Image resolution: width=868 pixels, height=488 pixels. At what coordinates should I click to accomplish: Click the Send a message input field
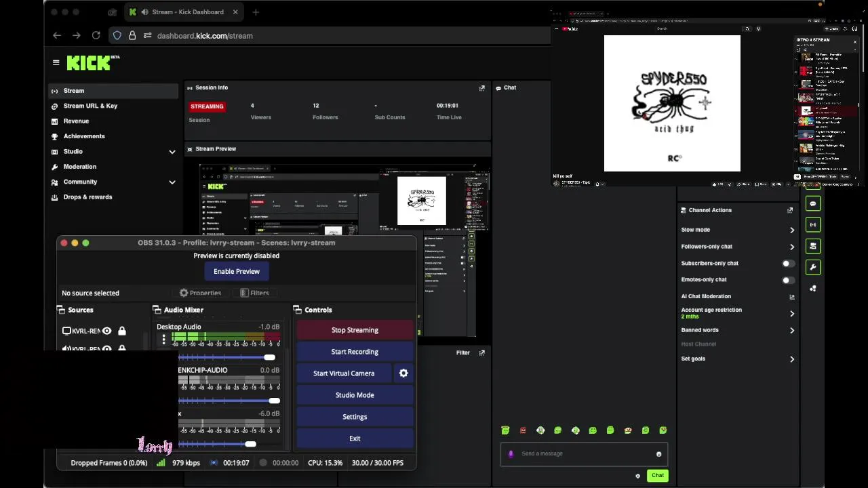(584, 454)
